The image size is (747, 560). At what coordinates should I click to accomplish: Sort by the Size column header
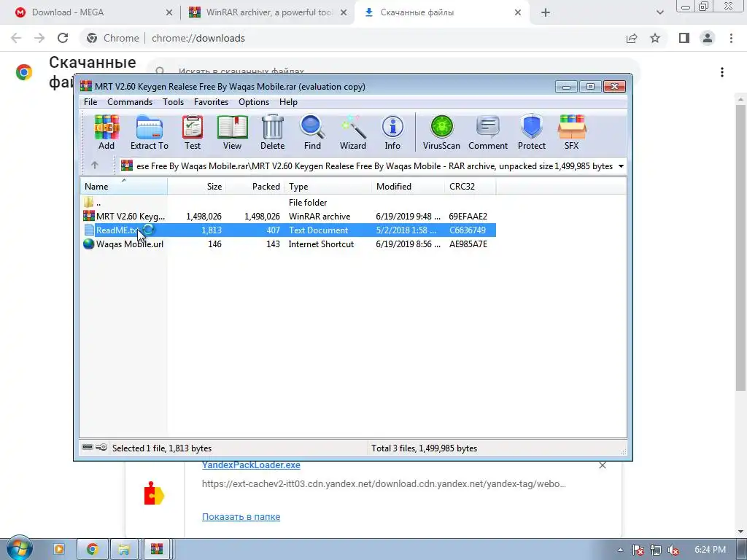tap(197, 186)
